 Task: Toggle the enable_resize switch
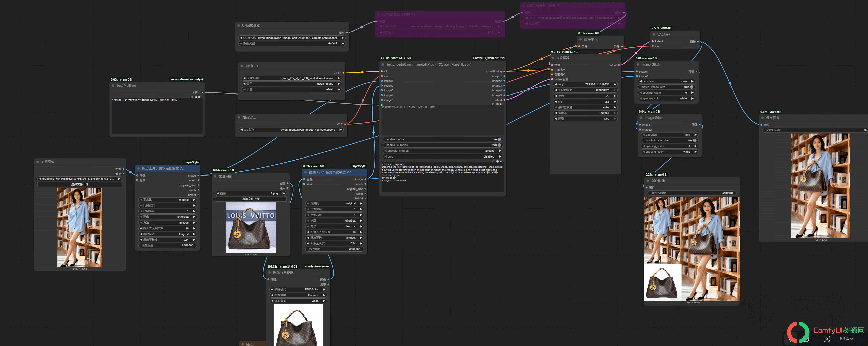[499, 139]
